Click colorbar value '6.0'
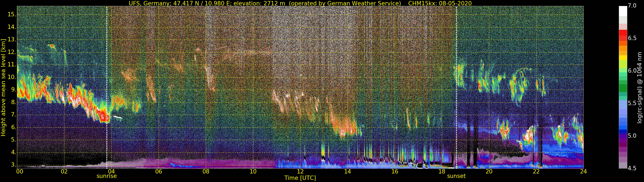Viewport: 644px width, 182px height. 632,71
